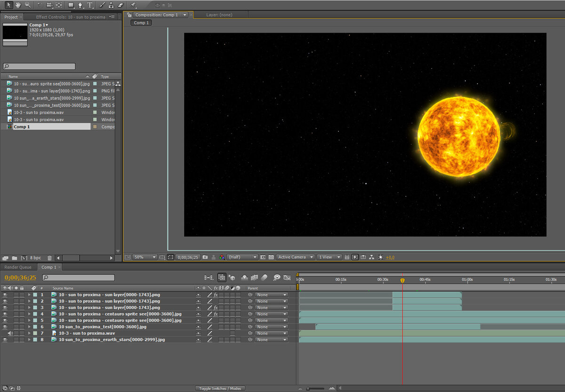The image size is (565, 392).
Task: Click the Toggle Switches / Modes button
Action: [220, 388]
